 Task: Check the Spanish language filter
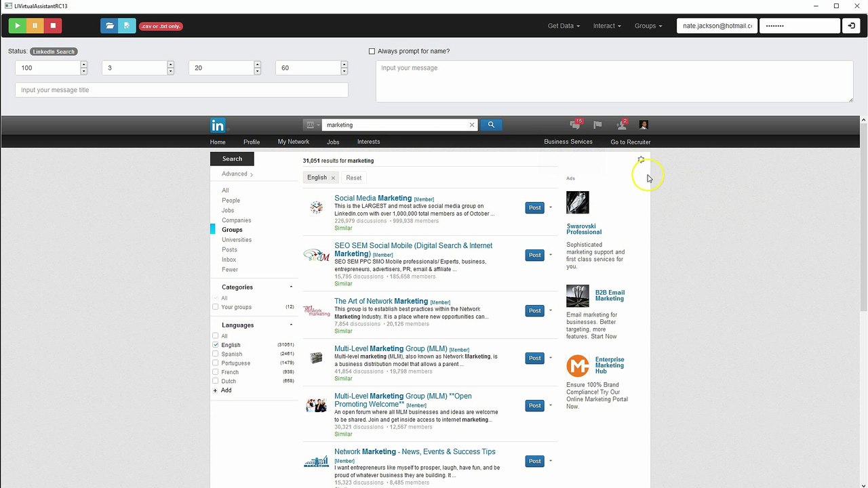point(216,354)
